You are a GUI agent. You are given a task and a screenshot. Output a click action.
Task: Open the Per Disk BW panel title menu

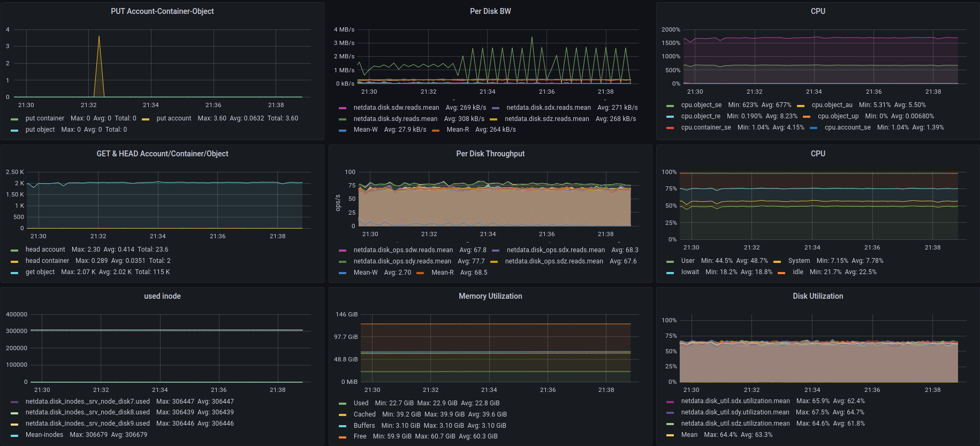[490, 11]
